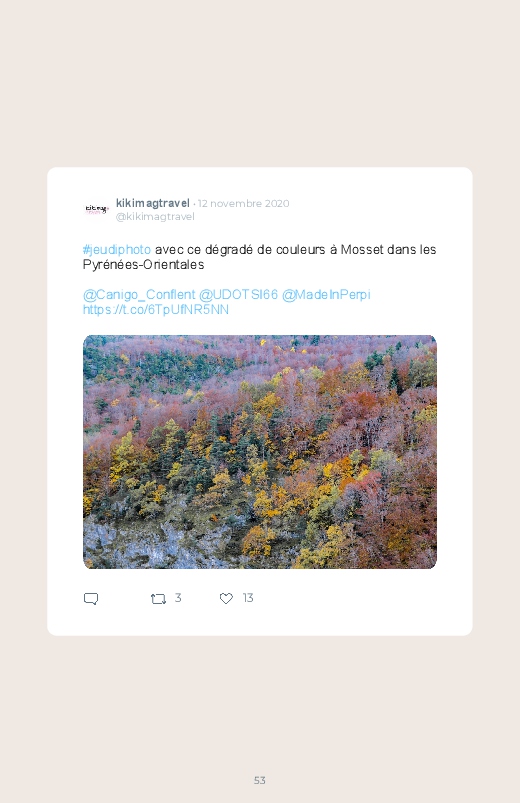This screenshot has height=803, width=520.
Task: Like the tweet with heart icon
Action: [226, 598]
